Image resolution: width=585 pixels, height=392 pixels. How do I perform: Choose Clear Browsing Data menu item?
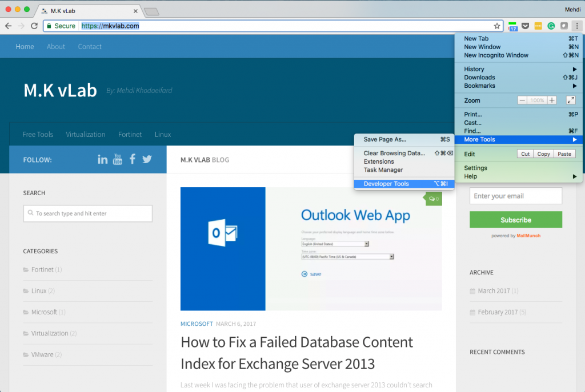coord(394,153)
